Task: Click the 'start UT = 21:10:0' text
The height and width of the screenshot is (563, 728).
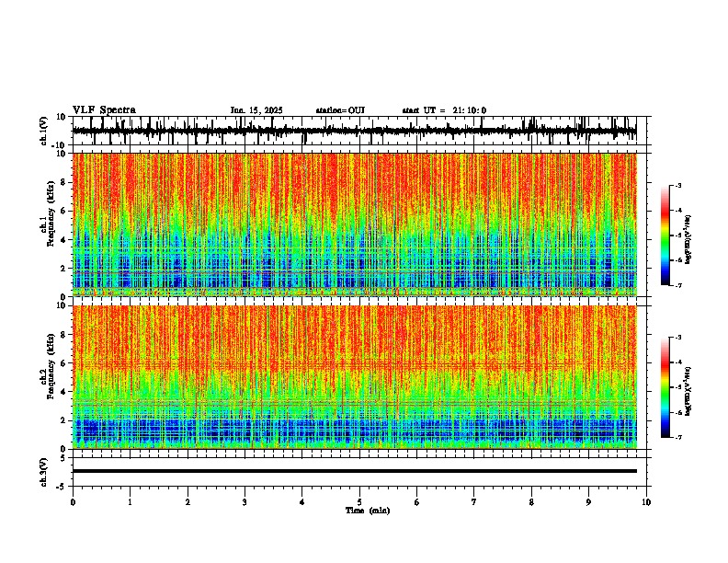Action: point(444,110)
